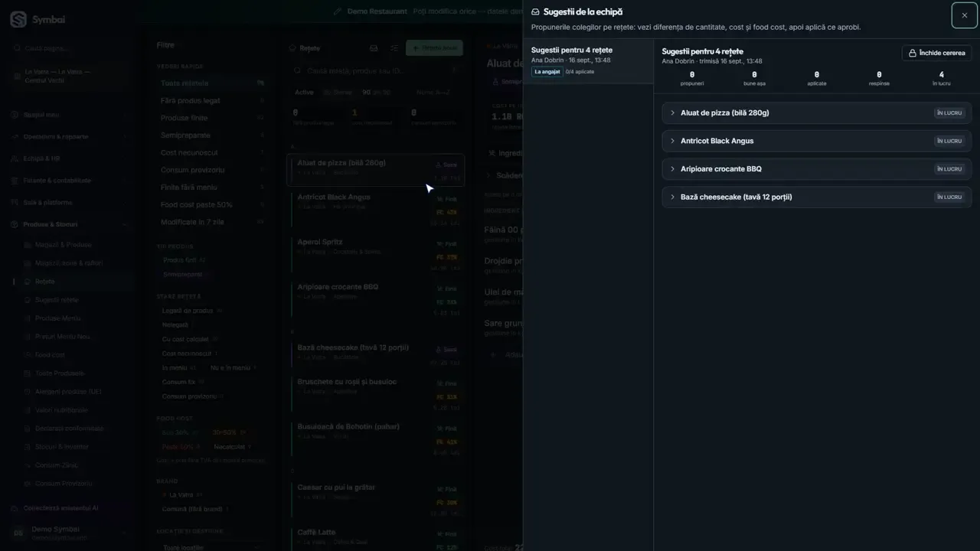Click the inbox icon in the Rețete header
Screen dimensions: 980x551
(x=374, y=48)
